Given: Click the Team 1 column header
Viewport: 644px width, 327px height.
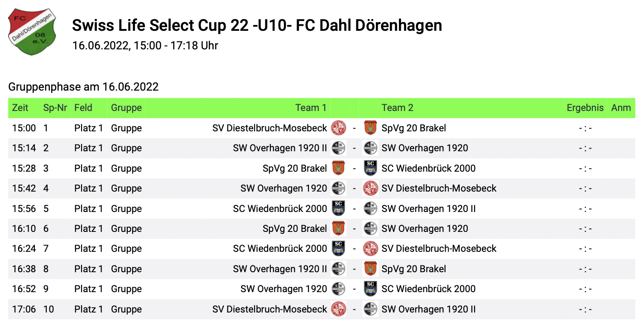Looking at the screenshot, I should [311, 108].
